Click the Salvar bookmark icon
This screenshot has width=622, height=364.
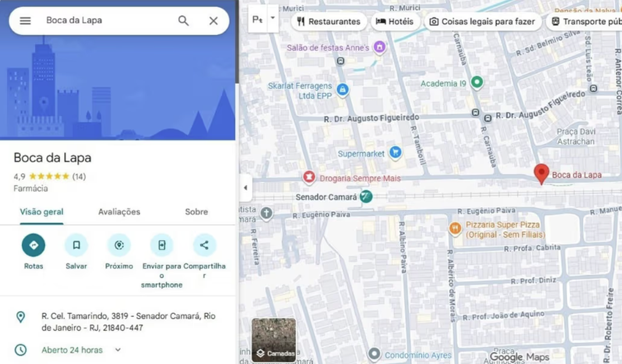76,245
